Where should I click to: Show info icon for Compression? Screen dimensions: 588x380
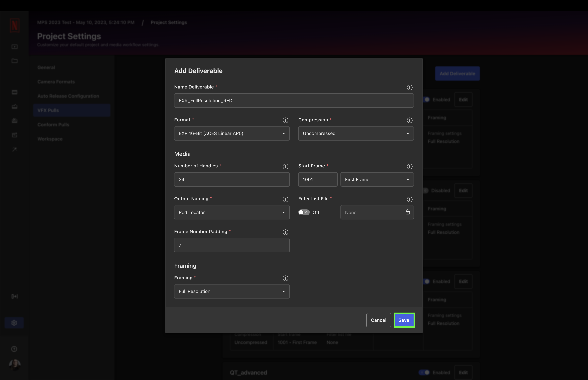pos(409,120)
